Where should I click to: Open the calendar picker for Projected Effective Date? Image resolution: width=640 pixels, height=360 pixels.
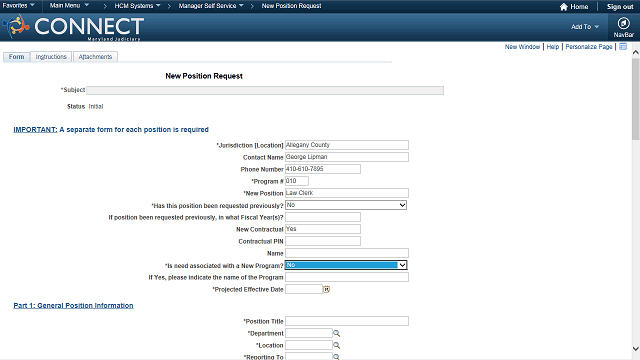pos(327,289)
